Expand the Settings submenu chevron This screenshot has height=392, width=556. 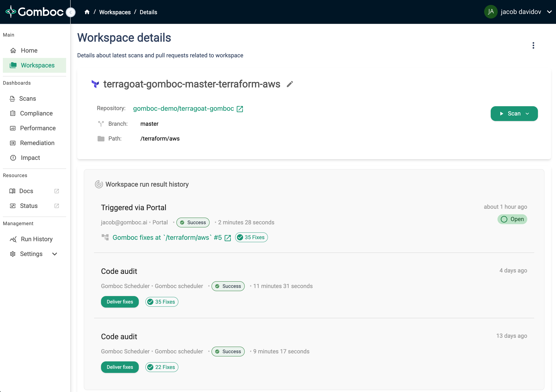(55, 254)
